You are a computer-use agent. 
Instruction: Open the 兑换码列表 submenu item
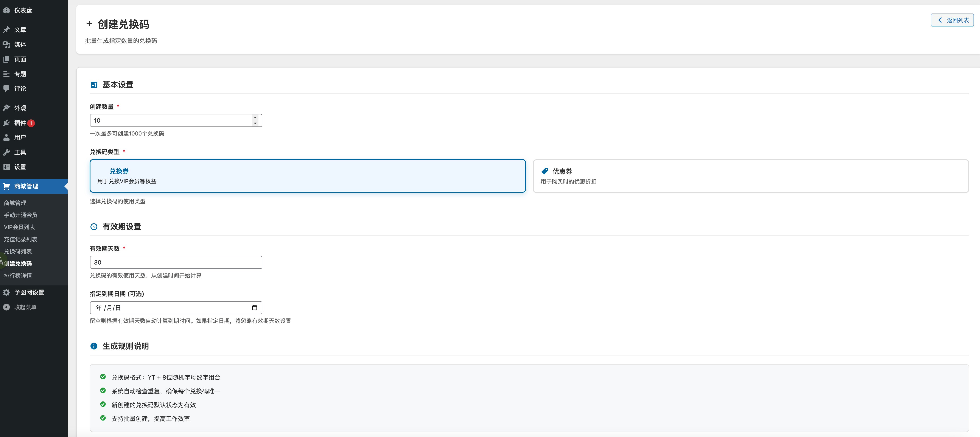tap(18, 251)
